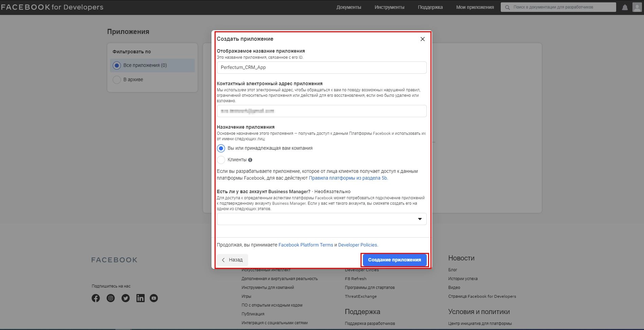Open the Блог footer link
The width and height of the screenshot is (644, 330).
click(x=453, y=270)
